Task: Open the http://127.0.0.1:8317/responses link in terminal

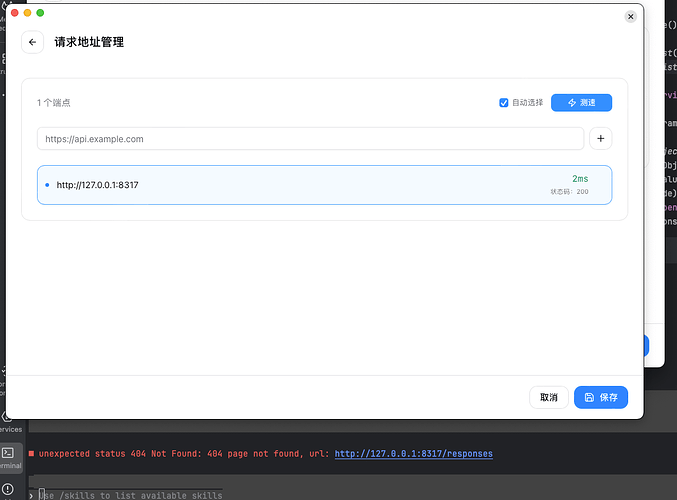Action: point(414,454)
